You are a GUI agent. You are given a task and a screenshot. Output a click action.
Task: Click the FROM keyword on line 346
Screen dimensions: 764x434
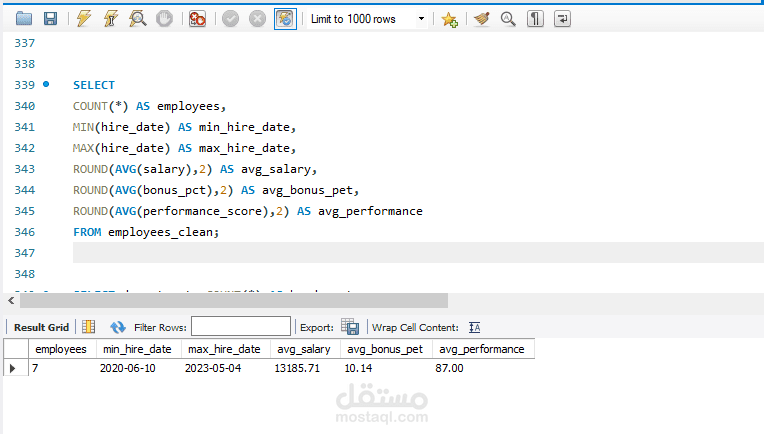pyautogui.click(x=87, y=232)
